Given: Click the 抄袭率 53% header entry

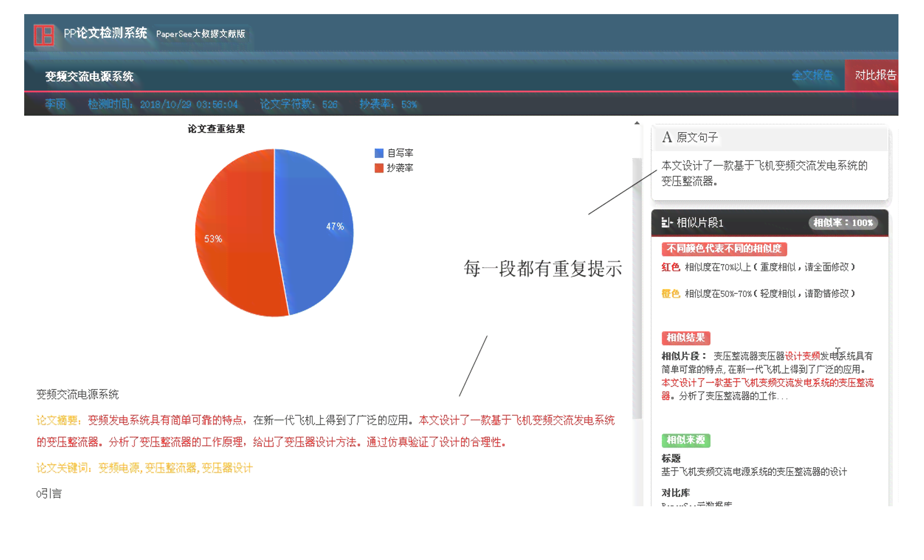Looking at the screenshot, I should click(x=388, y=104).
